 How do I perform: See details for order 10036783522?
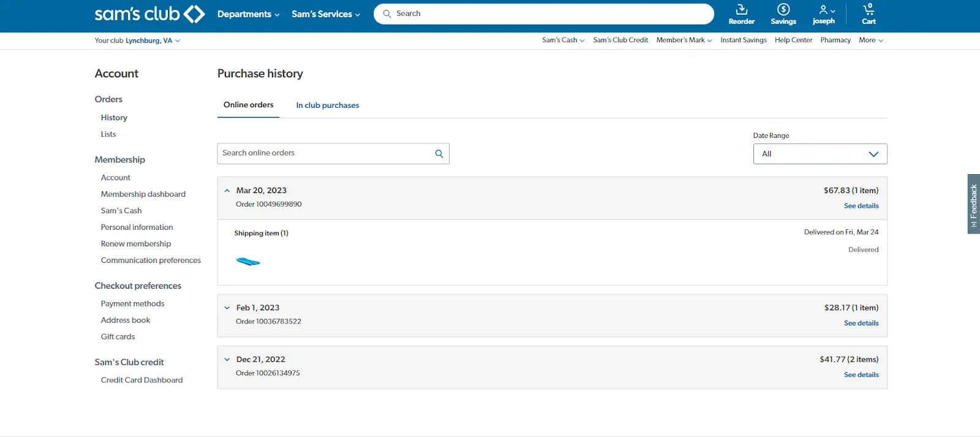click(x=861, y=323)
